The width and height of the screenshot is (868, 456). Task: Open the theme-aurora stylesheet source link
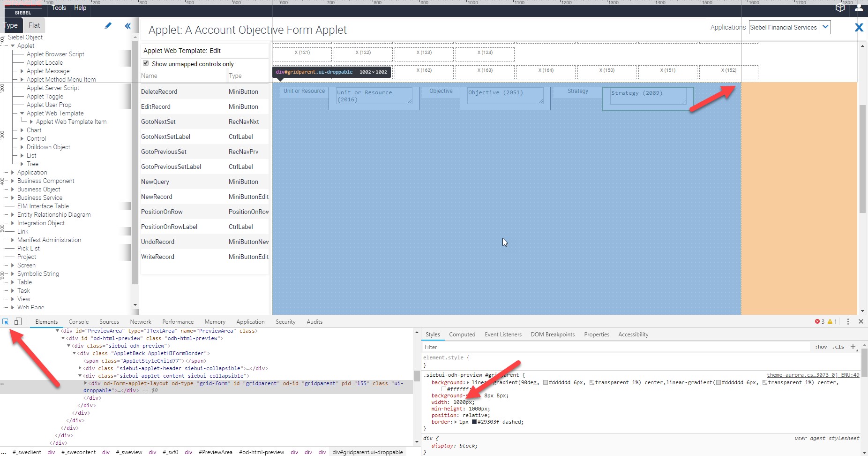(813, 375)
